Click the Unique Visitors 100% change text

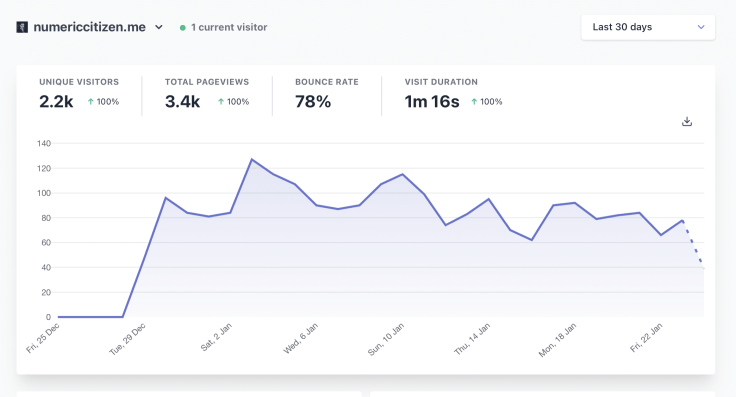107,102
